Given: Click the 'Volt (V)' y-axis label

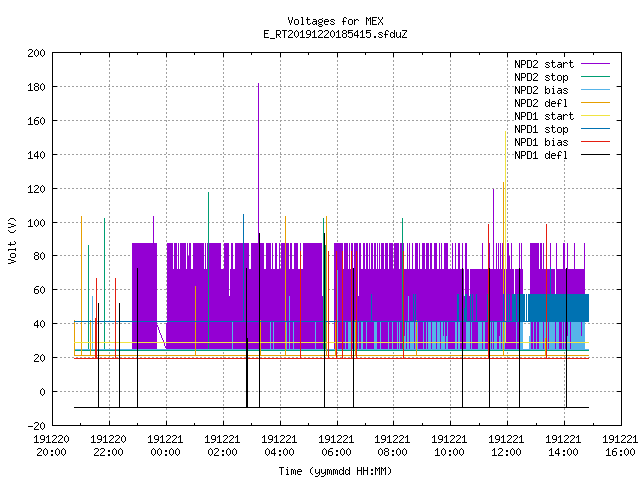Looking at the screenshot, I should (x=13, y=240).
